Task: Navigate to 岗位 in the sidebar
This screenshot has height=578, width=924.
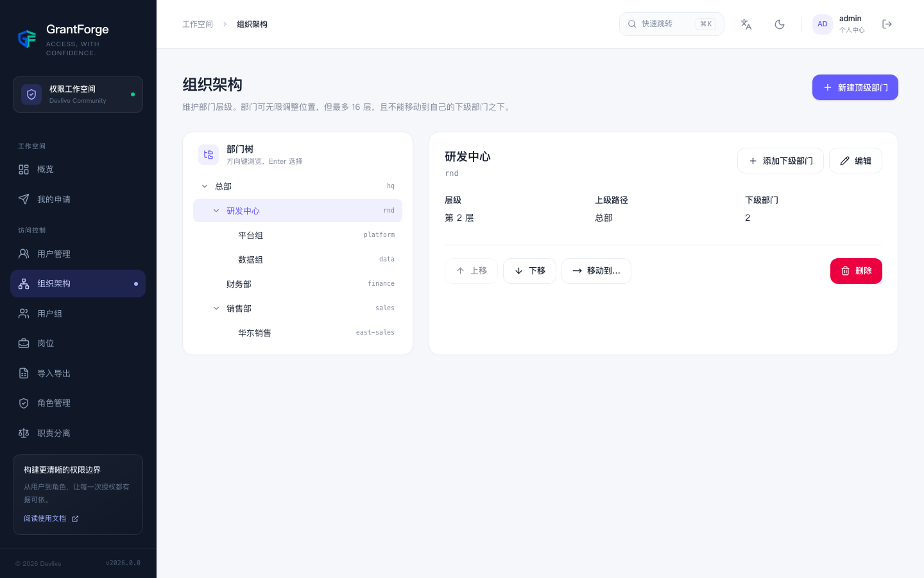Action: pos(78,344)
